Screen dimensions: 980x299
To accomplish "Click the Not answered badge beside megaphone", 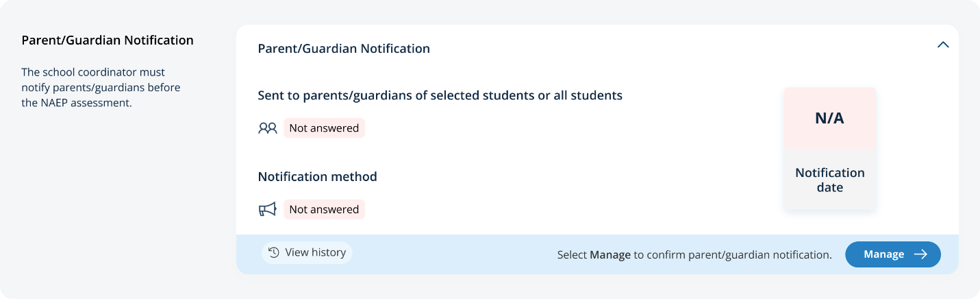I will 324,210.
